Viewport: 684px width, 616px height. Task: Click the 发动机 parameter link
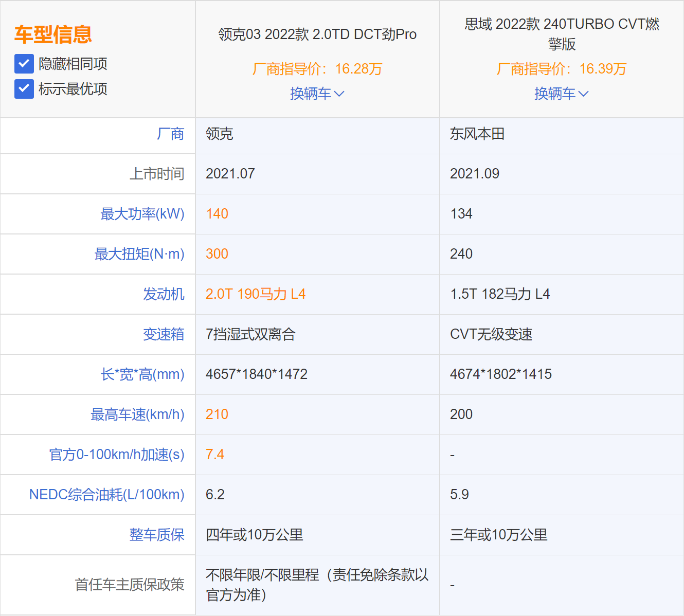[164, 294]
